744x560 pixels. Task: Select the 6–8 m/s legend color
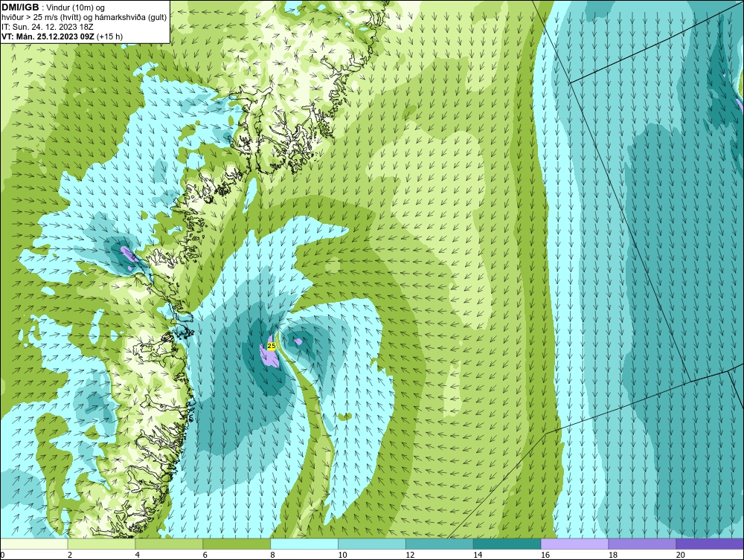coord(237,544)
